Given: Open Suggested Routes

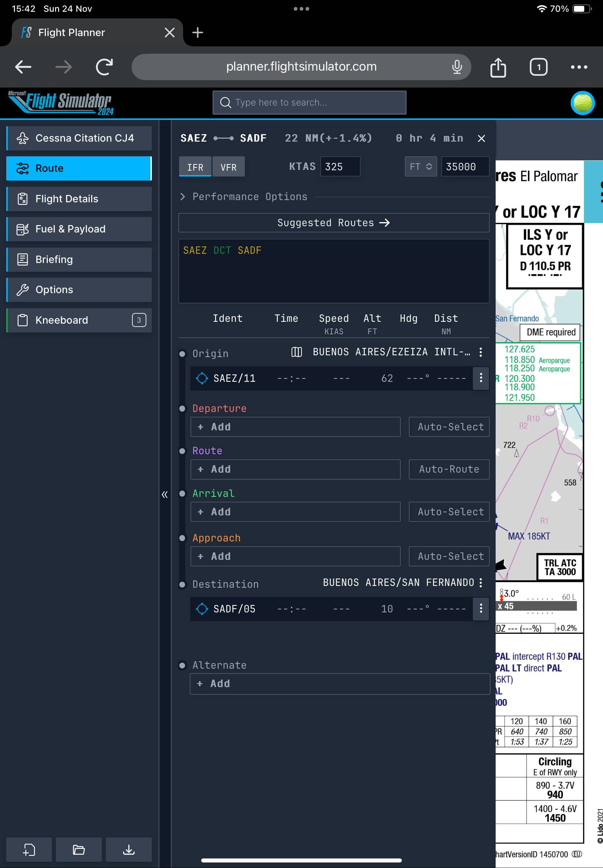Looking at the screenshot, I should pos(333,223).
